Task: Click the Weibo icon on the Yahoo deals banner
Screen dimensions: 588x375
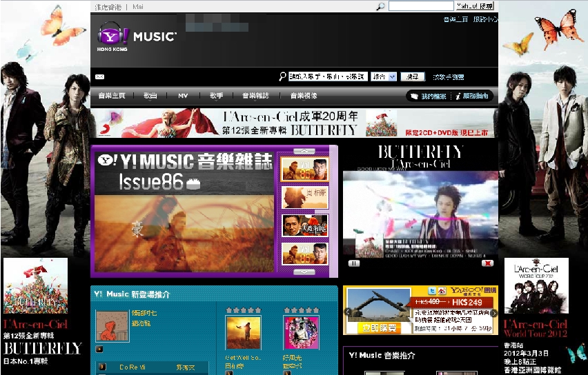Action: (x=442, y=291)
